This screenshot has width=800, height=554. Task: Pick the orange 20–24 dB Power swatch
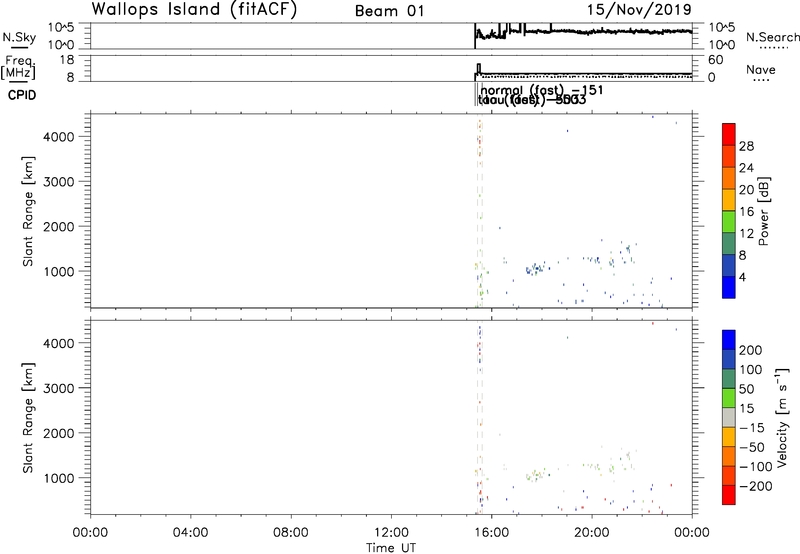coord(729,178)
